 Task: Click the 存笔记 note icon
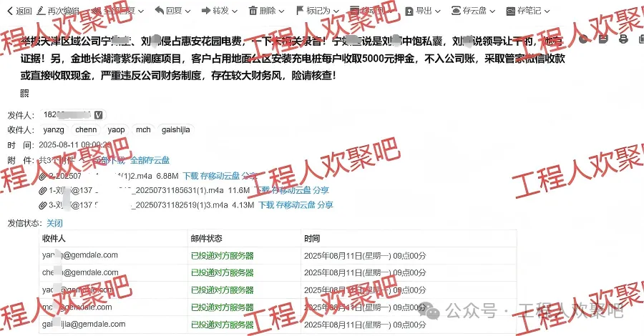tap(510, 11)
